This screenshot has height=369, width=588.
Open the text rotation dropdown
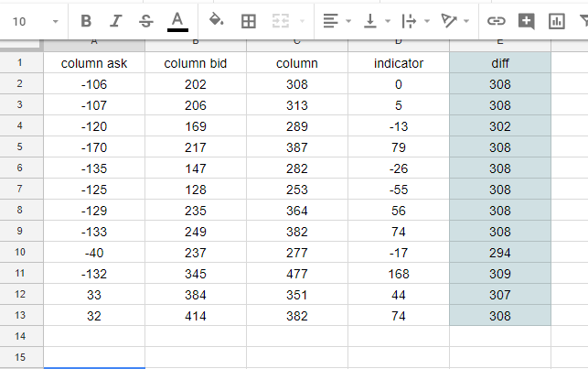[455, 20]
